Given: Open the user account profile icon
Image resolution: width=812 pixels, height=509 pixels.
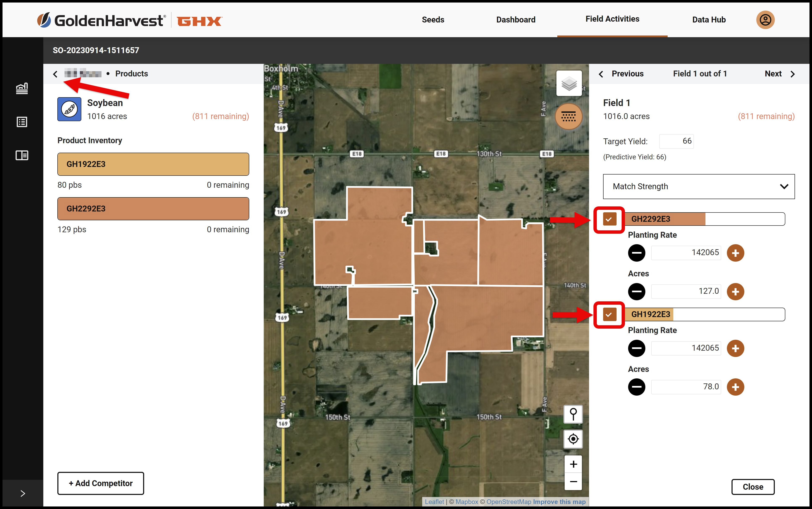Looking at the screenshot, I should click(x=765, y=20).
